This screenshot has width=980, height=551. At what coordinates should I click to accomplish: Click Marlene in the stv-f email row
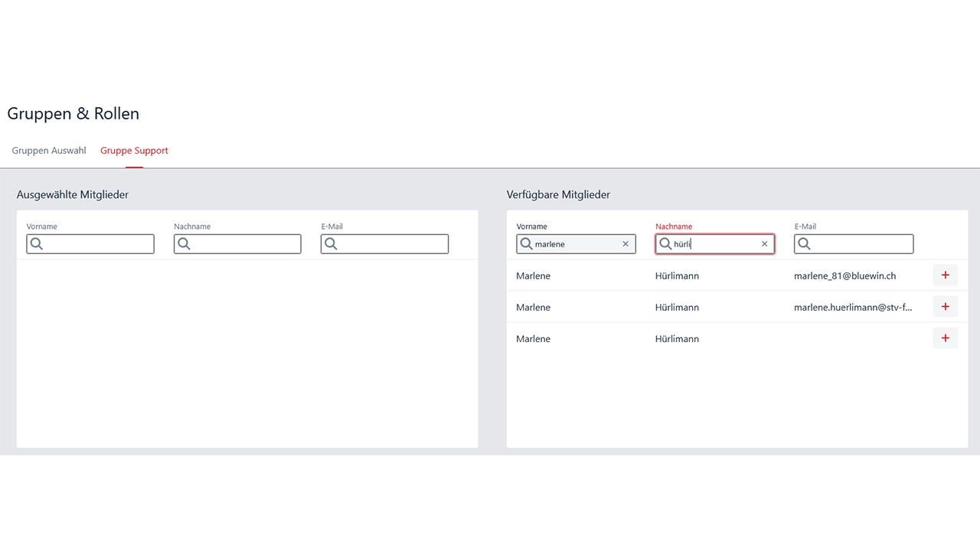tap(533, 307)
